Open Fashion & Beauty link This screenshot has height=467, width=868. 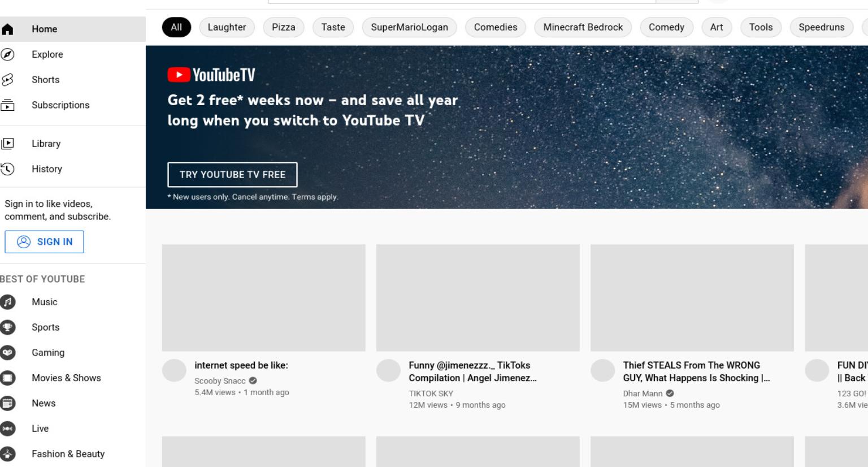tap(68, 454)
